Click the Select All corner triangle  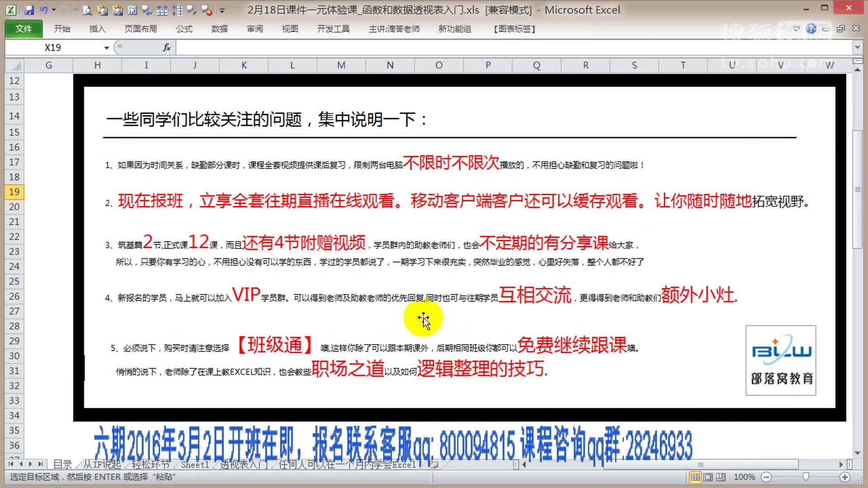coord(15,66)
